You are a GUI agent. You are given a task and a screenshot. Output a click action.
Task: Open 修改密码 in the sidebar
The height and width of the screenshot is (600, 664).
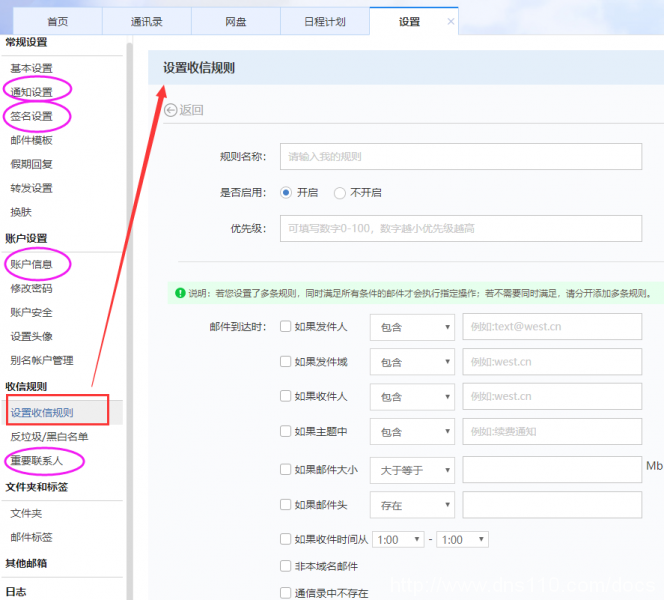coord(31,288)
